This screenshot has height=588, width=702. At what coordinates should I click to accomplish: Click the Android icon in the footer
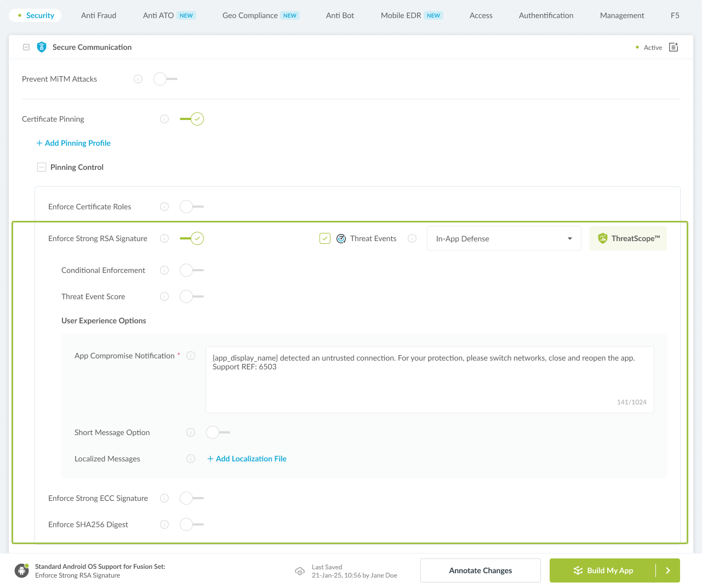tap(21, 570)
